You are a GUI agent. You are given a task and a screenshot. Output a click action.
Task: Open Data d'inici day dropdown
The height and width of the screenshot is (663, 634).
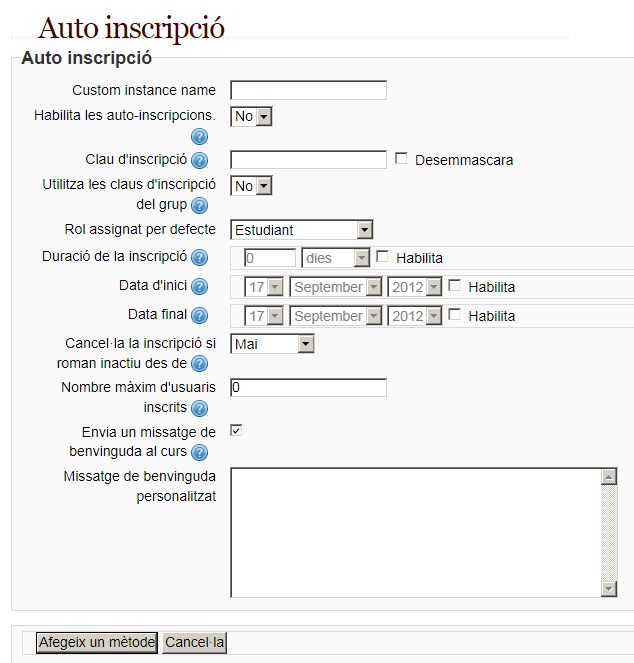click(x=264, y=287)
